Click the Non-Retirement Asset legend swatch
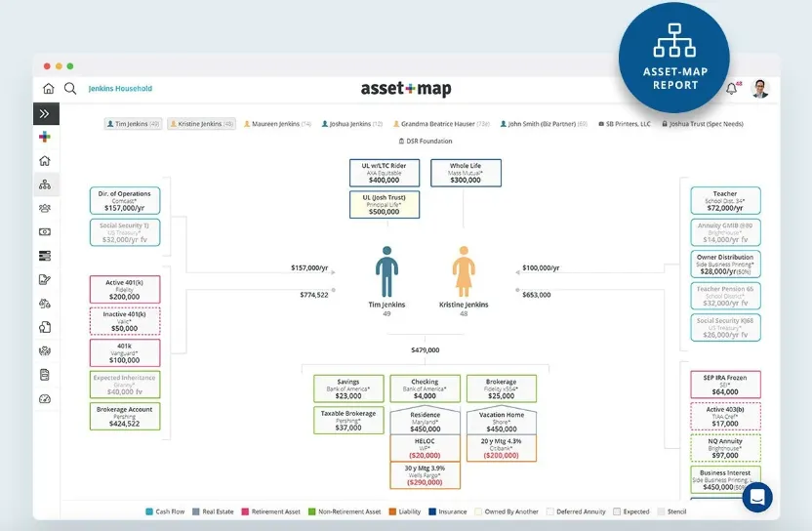 pyautogui.click(x=311, y=511)
